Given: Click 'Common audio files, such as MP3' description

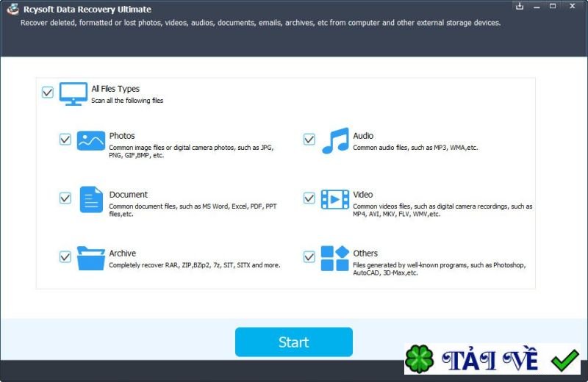Looking at the screenshot, I should coord(415,148).
